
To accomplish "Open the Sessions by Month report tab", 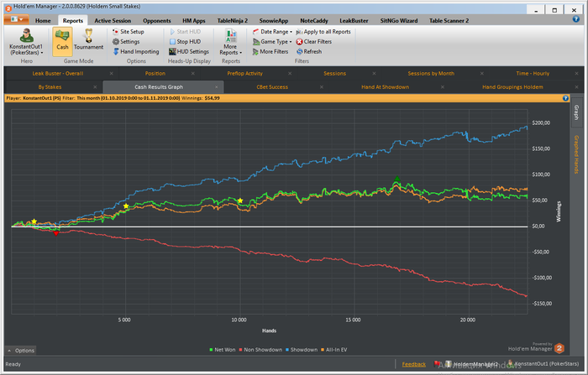I will pyautogui.click(x=431, y=74).
